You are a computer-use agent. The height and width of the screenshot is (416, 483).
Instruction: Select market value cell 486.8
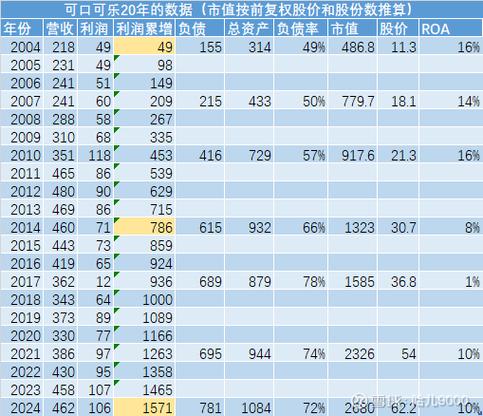[x=353, y=46]
